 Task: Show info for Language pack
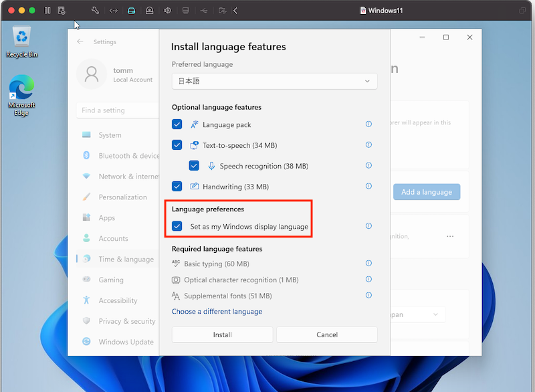[368, 124]
